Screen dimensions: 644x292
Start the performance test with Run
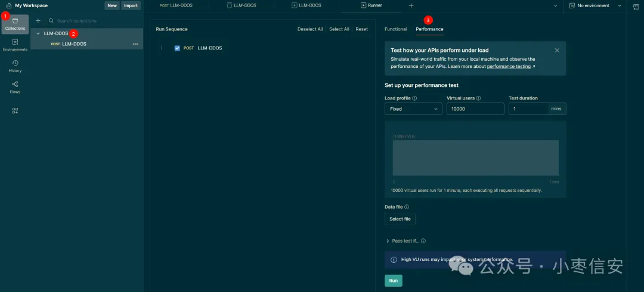(x=394, y=281)
